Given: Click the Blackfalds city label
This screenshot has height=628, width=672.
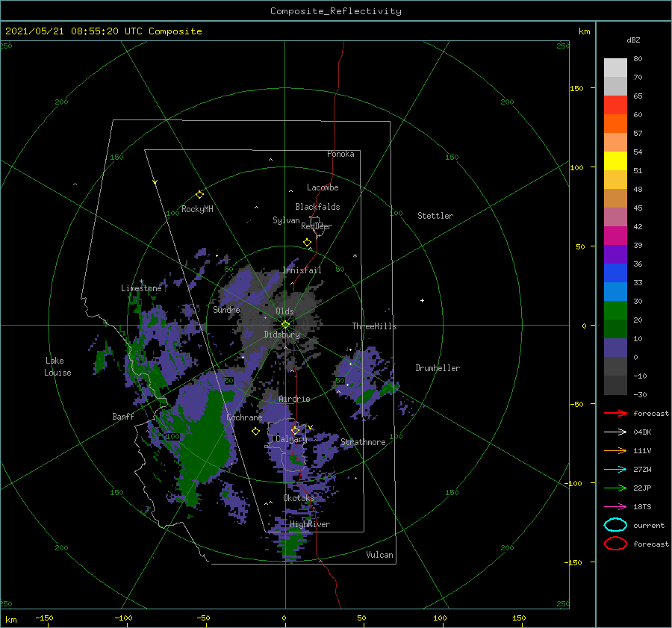Looking at the screenshot, I should click(317, 207).
